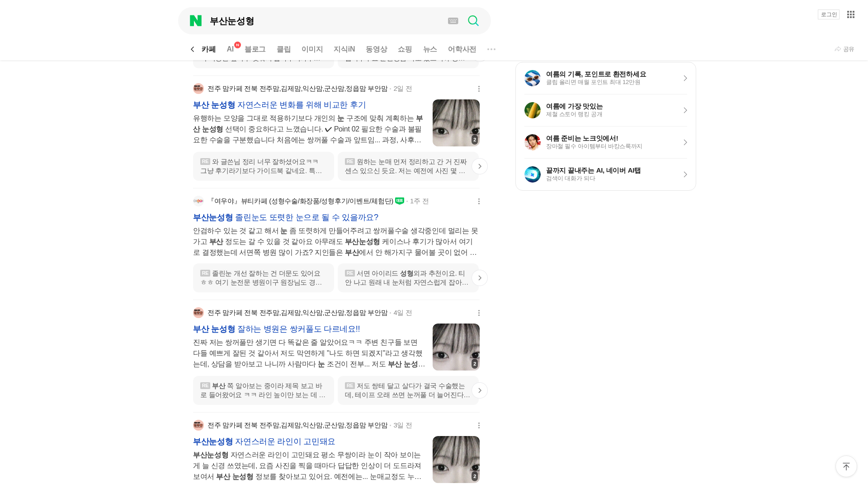
Task: Open thumbnail of 자연스러운 라인이 고민돼요 post
Action: click(x=456, y=460)
